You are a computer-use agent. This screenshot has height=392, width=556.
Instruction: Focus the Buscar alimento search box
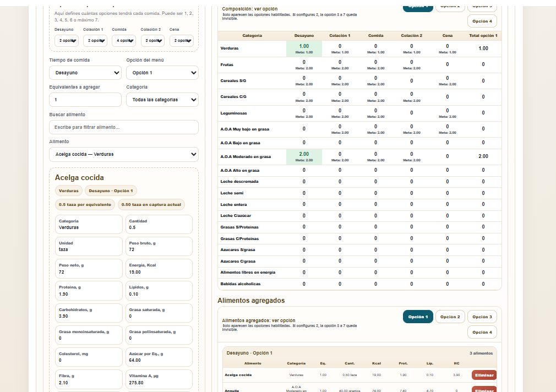[x=124, y=127]
